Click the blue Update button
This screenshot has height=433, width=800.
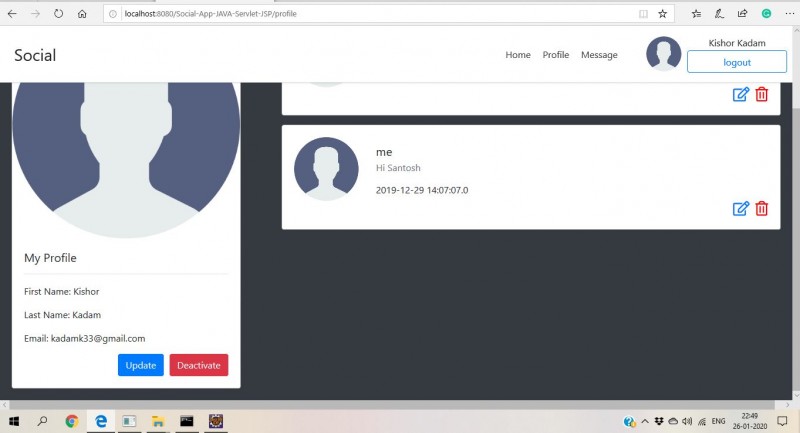tap(141, 365)
